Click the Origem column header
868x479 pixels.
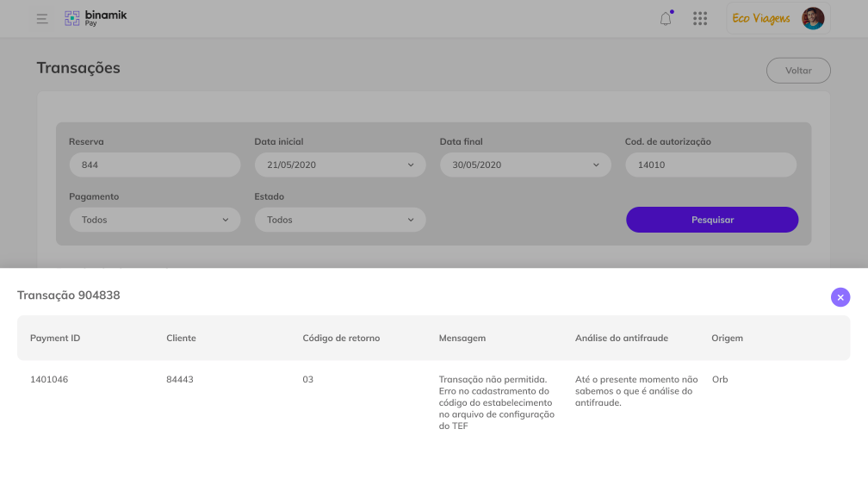(x=727, y=338)
